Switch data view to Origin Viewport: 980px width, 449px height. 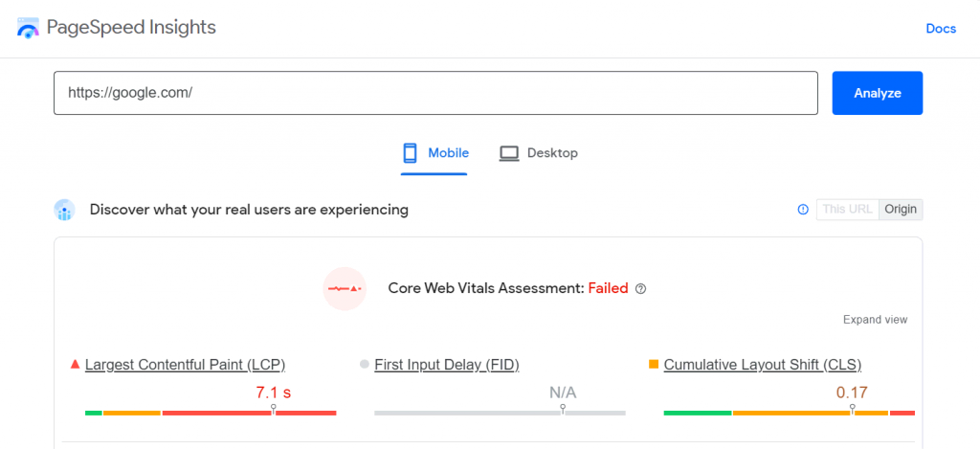(x=901, y=210)
